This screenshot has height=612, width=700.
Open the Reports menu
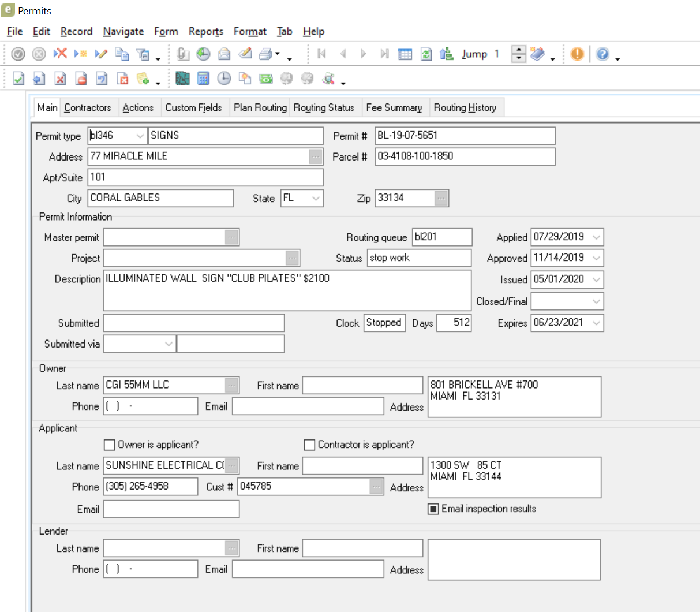(x=205, y=31)
